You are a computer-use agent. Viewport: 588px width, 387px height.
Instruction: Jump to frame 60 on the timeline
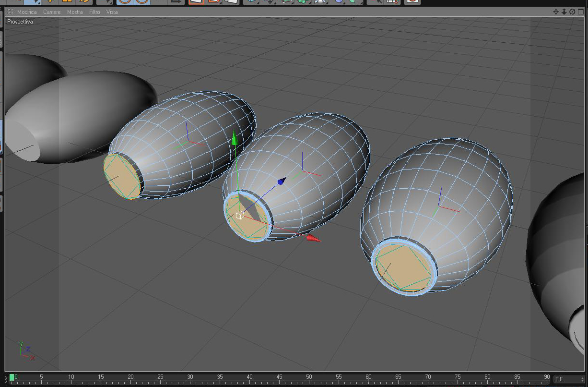pyautogui.click(x=368, y=377)
